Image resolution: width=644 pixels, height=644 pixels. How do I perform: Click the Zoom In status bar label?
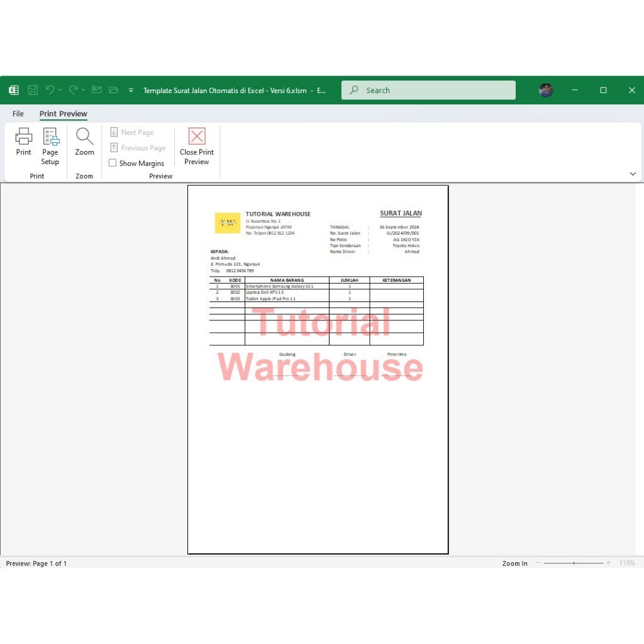(x=514, y=563)
